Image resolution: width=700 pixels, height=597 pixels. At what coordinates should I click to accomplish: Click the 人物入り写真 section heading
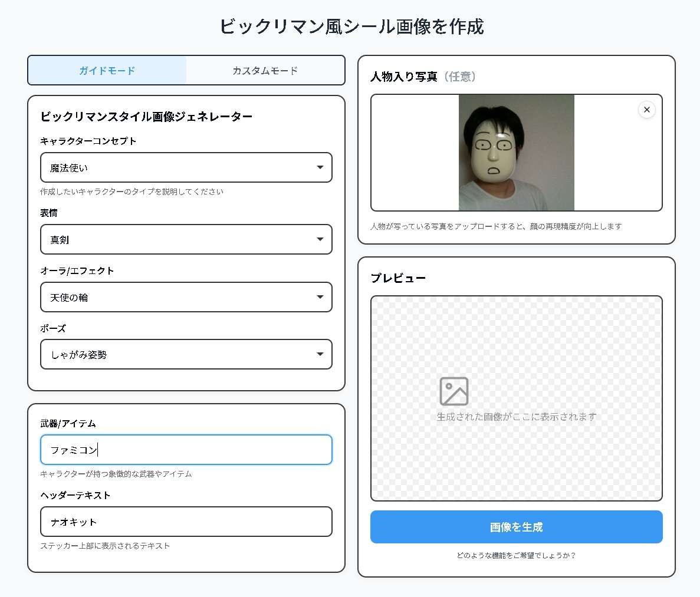(404, 77)
